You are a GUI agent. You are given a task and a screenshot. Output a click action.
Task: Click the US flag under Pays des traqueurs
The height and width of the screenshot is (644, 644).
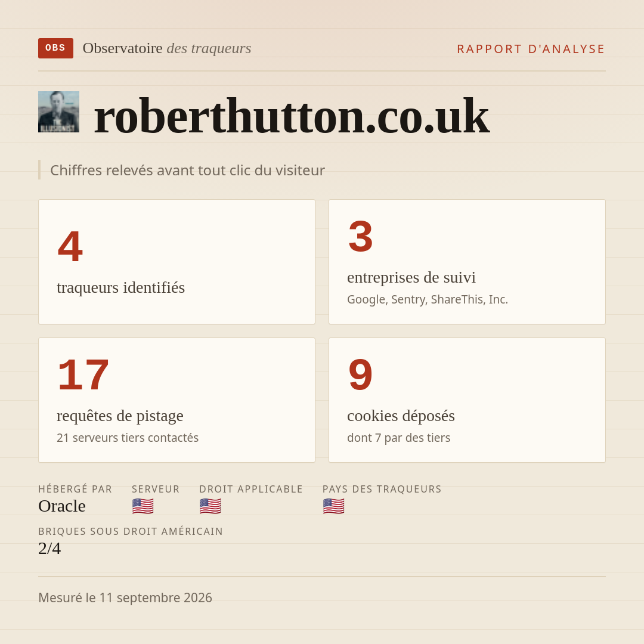333,506
